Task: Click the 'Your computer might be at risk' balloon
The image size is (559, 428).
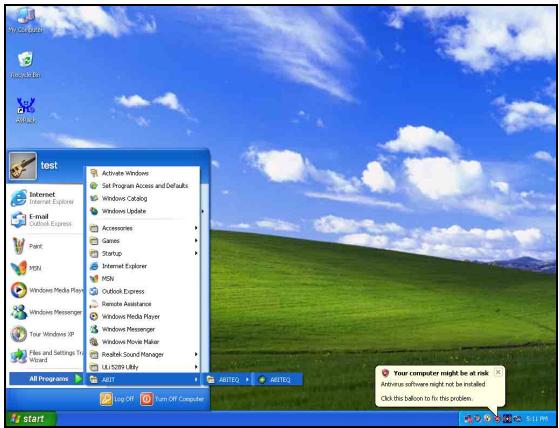Action: (440, 386)
